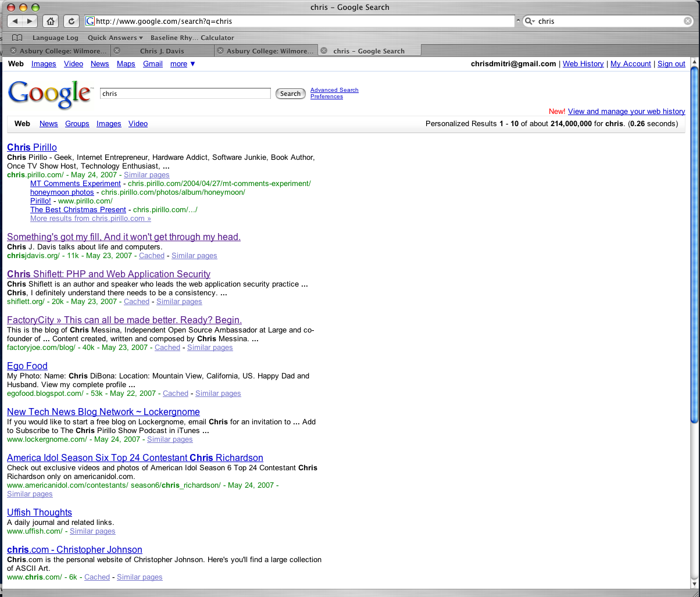Open the home page via house icon
The height and width of the screenshot is (597, 700).
[x=51, y=21]
